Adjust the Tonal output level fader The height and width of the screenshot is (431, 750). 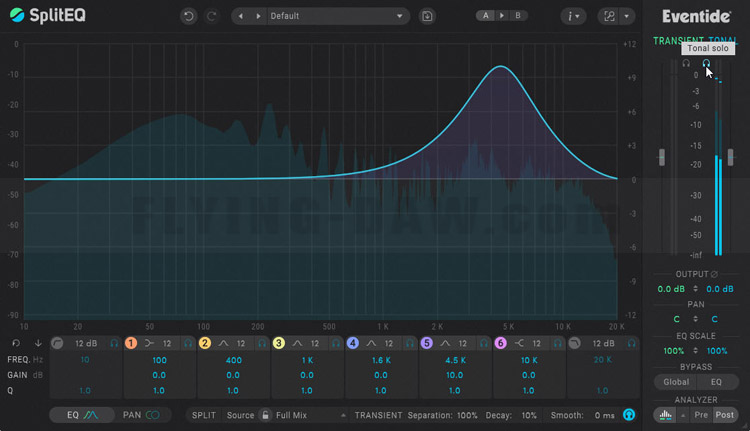[x=730, y=157]
